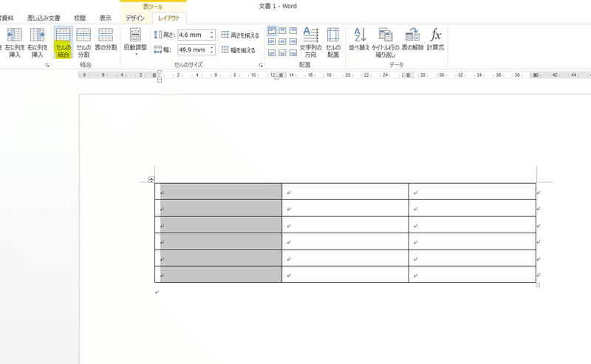Click the Distribute Rows (高さを揃える) button
The width and height of the screenshot is (591, 364).
click(x=241, y=35)
